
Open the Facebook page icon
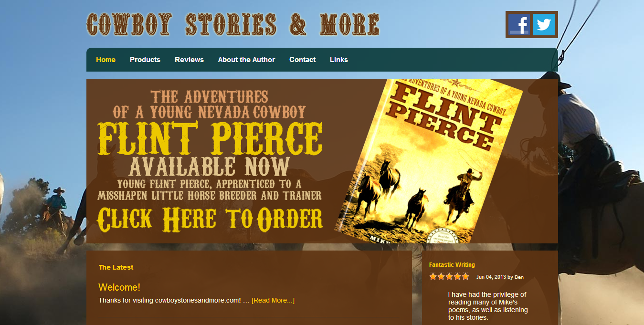click(x=519, y=24)
